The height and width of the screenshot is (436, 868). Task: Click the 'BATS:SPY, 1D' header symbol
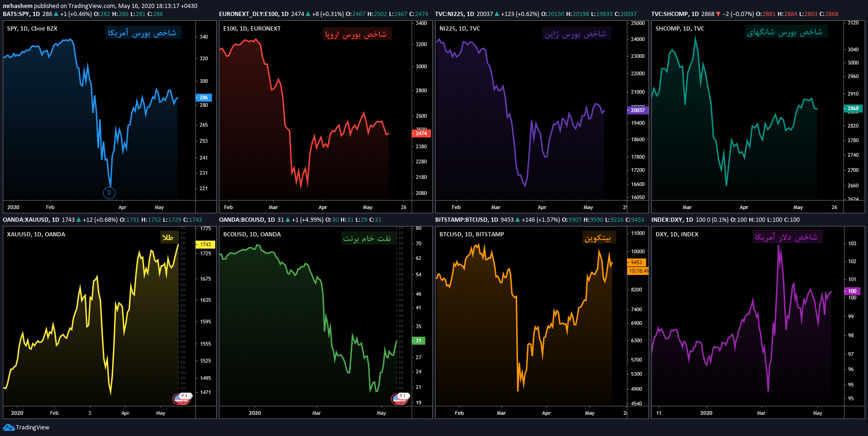[21, 14]
